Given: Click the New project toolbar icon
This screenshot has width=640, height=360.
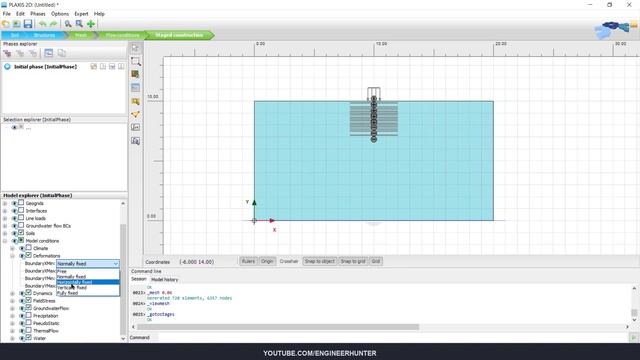Looking at the screenshot, I should (6, 24).
